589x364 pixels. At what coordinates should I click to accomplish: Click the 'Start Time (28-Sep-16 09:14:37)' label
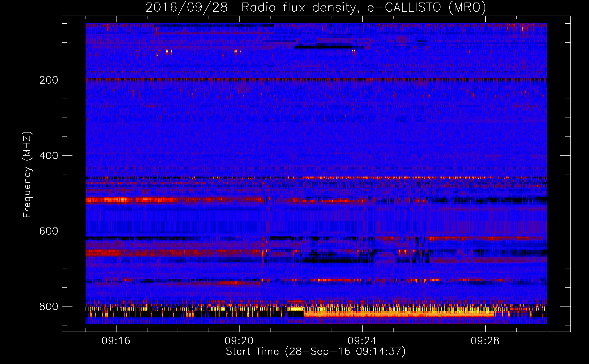[316, 352]
